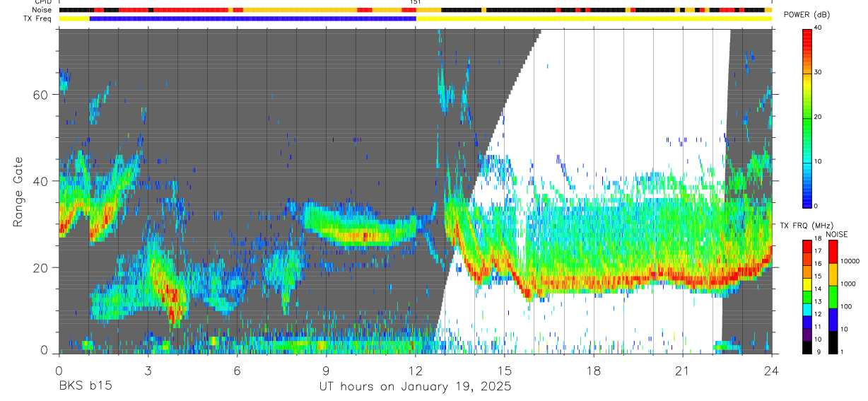Click the 'Noise' strip label at top left
868x401 pixels.
point(42,10)
